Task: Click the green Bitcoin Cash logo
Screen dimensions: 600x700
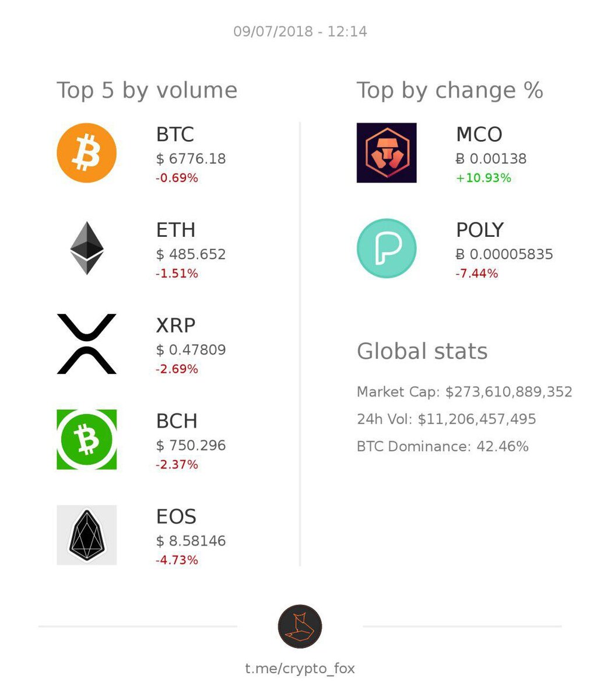Action: click(x=86, y=439)
